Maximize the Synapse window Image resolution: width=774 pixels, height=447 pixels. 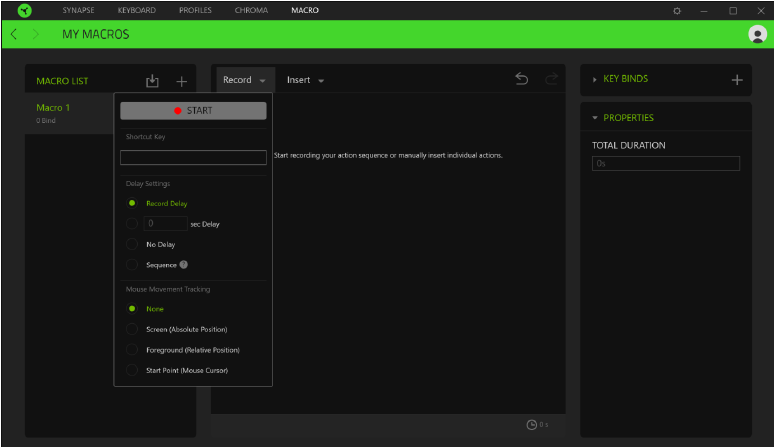[733, 11]
